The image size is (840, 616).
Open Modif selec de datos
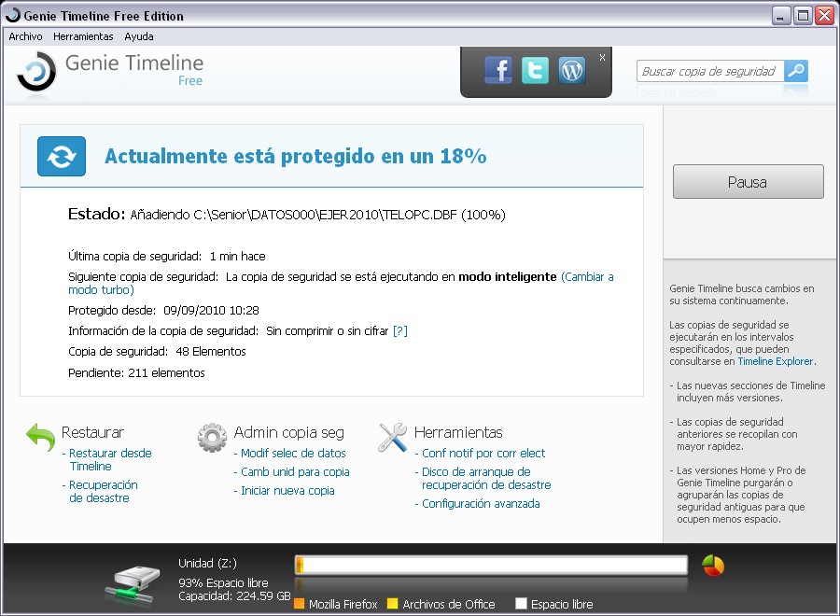(x=293, y=454)
